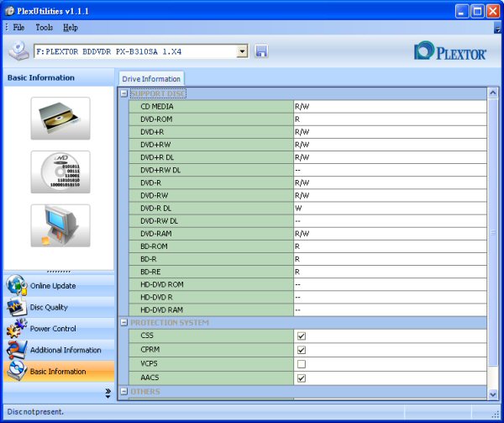Click the Online Update globe icon
This screenshot has height=423, width=504.
coord(16,285)
